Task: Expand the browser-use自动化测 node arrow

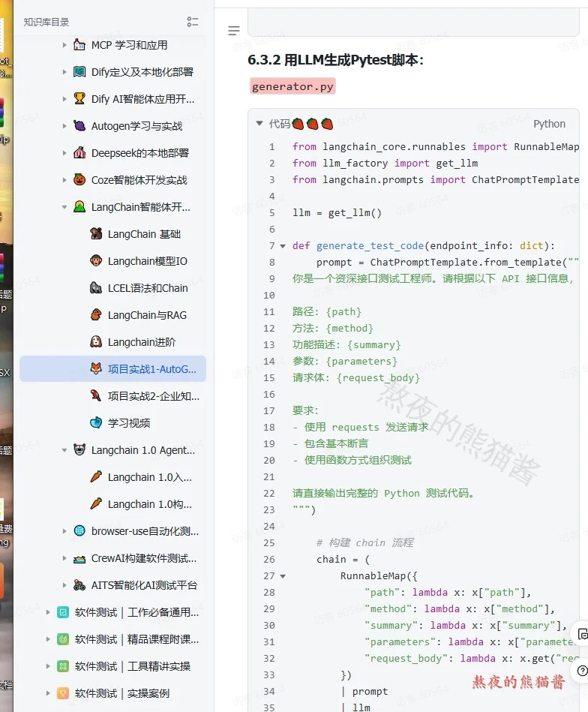Action: (64, 531)
